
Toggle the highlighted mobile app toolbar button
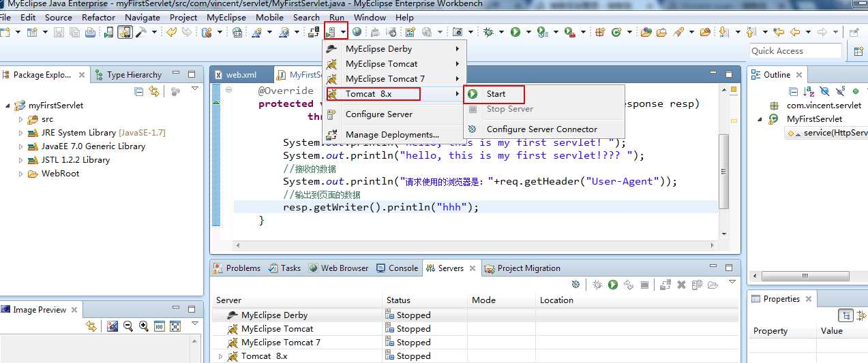(124, 32)
